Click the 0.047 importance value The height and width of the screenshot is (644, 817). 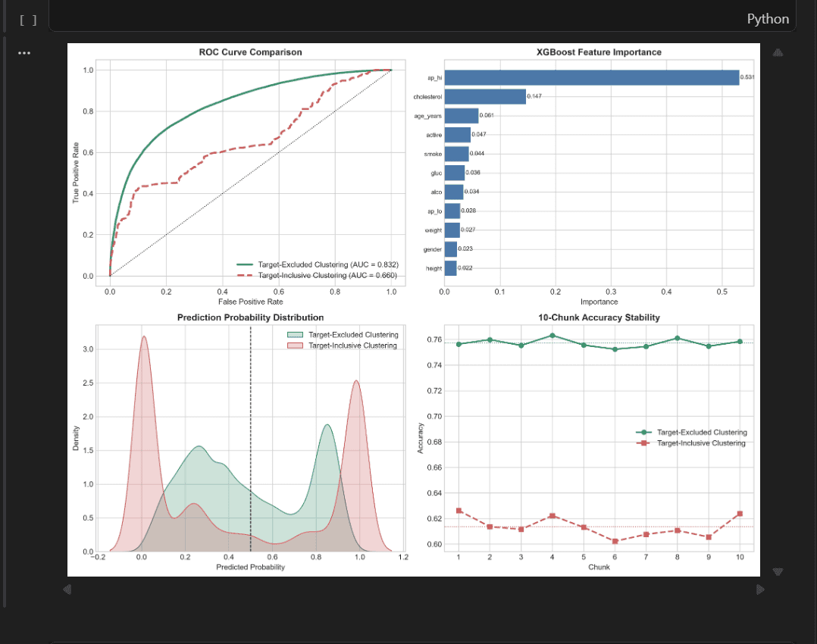click(479, 134)
